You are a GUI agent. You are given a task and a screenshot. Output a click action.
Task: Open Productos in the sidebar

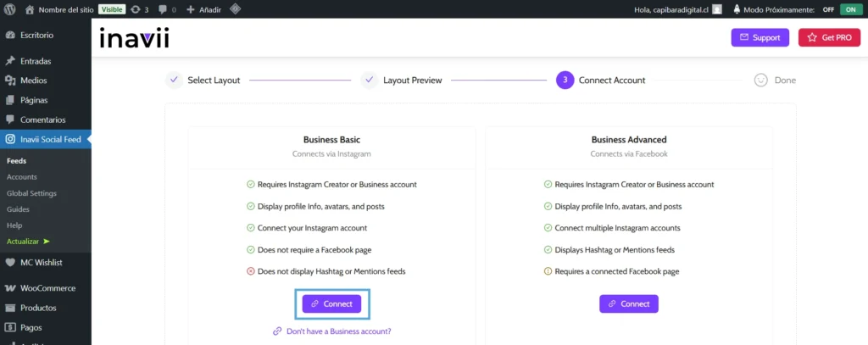(x=38, y=308)
